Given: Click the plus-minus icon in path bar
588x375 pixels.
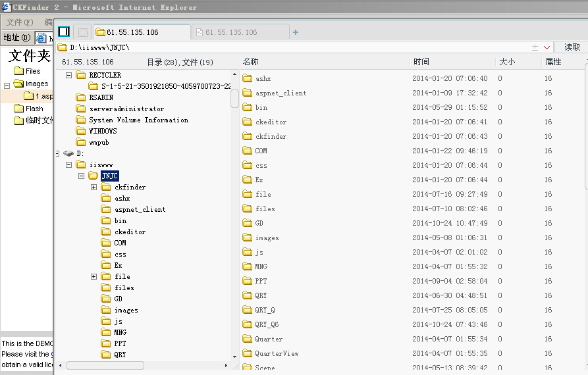Looking at the screenshot, I should point(535,47).
